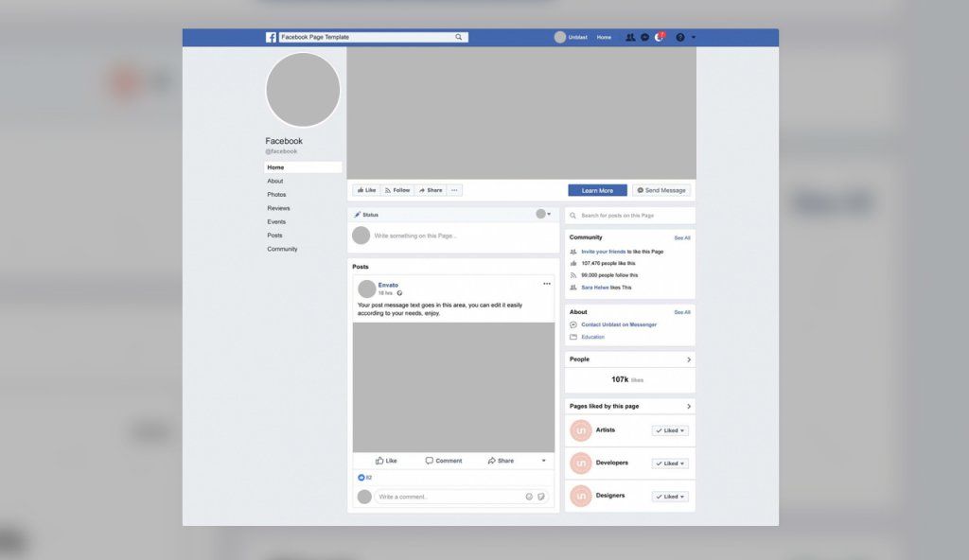Viewport: 969px width, 560px height.
Task: Open the Messenger icon in top bar
Action: point(644,37)
